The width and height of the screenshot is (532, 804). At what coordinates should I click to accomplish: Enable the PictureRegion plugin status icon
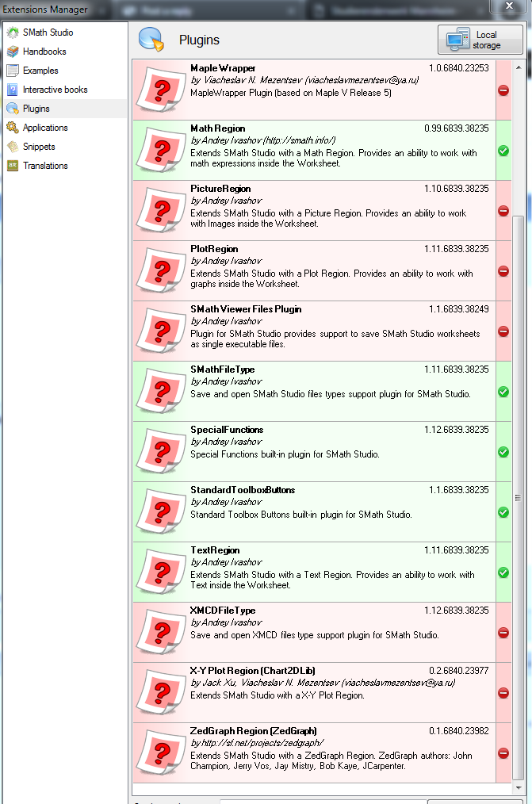point(503,211)
